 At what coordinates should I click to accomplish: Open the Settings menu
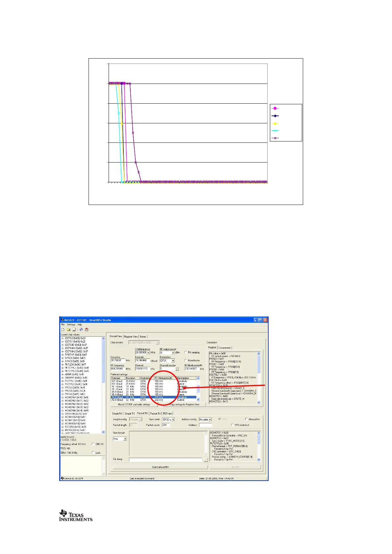tap(71, 324)
